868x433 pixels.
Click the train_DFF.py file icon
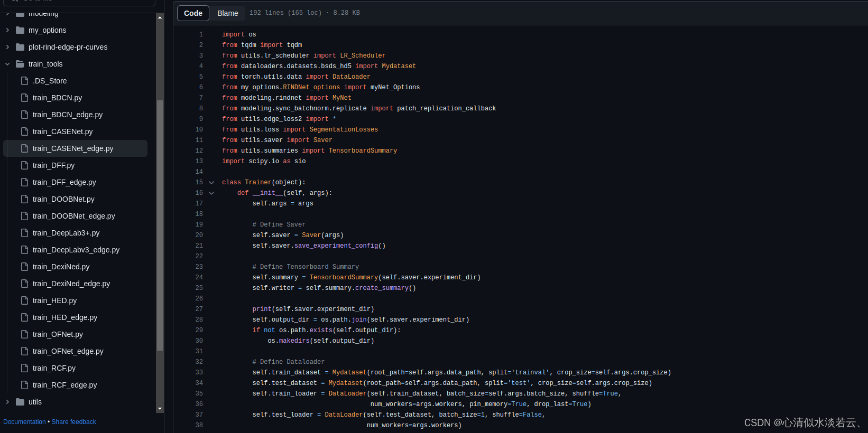point(24,165)
